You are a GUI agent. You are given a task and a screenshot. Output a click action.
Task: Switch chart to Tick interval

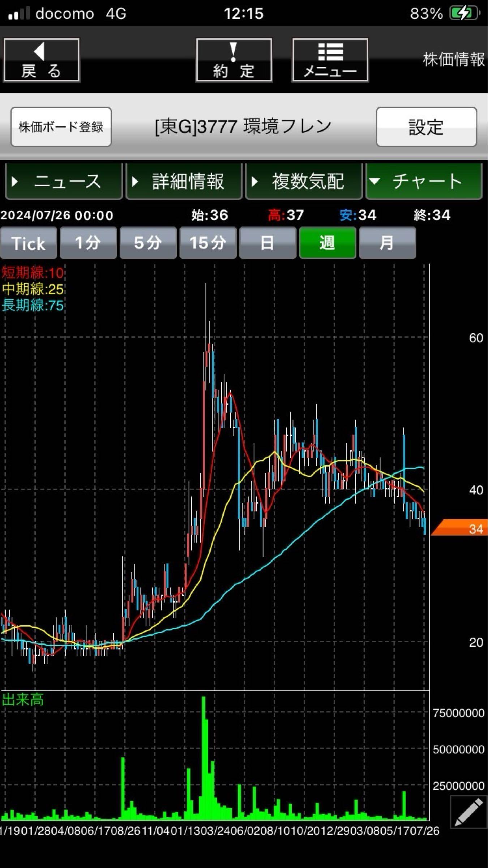[29, 243]
